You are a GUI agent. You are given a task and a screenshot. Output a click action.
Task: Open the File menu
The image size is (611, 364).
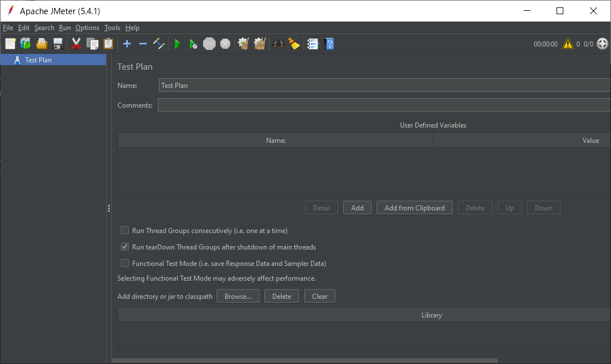click(x=8, y=28)
